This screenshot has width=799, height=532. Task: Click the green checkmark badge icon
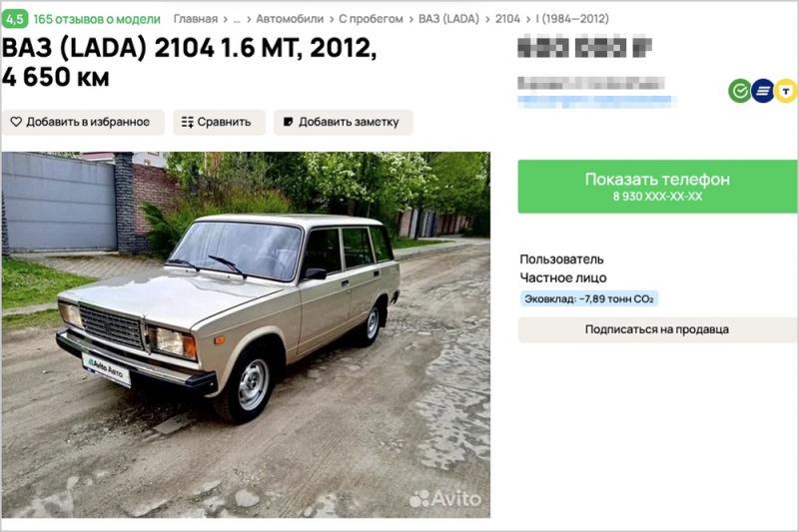[740, 91]
